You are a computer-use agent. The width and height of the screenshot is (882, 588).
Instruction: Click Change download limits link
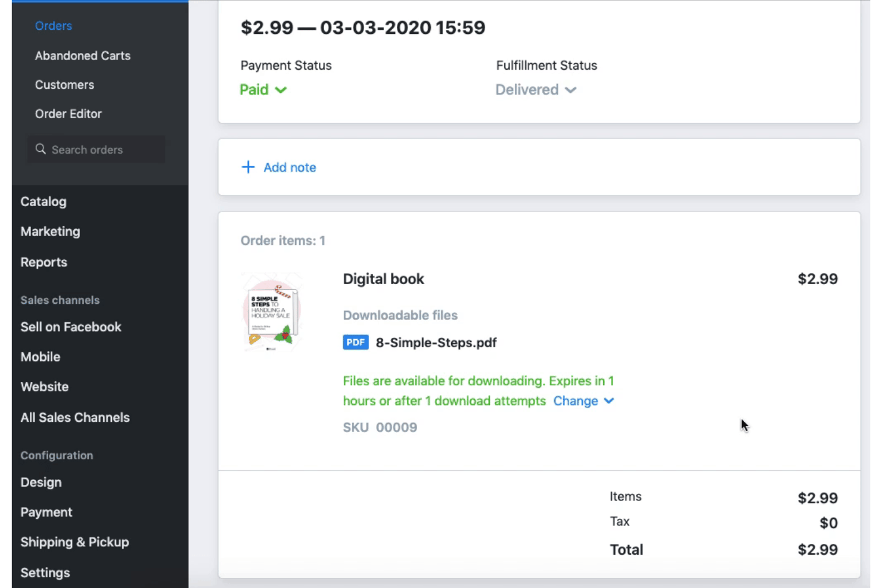583,401
